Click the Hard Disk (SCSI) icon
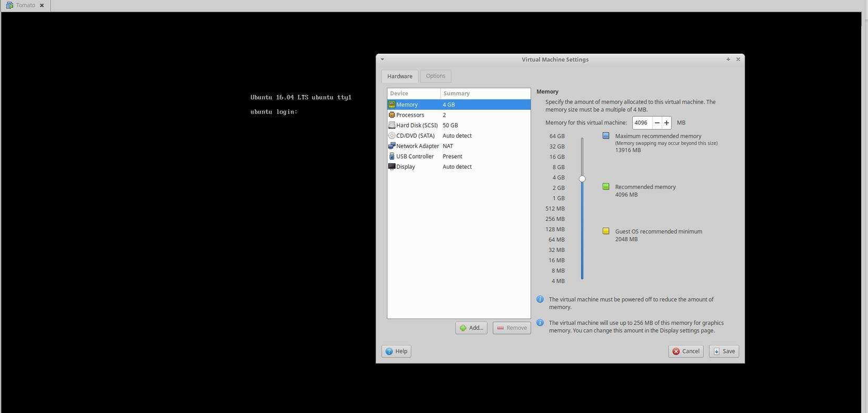The width and height of the screenshot is (868, 413). pos(391,125)
